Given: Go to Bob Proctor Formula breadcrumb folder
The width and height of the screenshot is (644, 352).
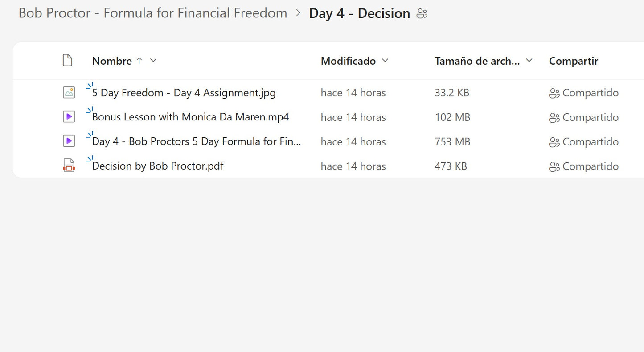Looking at the screenshot, I should 153,13.
